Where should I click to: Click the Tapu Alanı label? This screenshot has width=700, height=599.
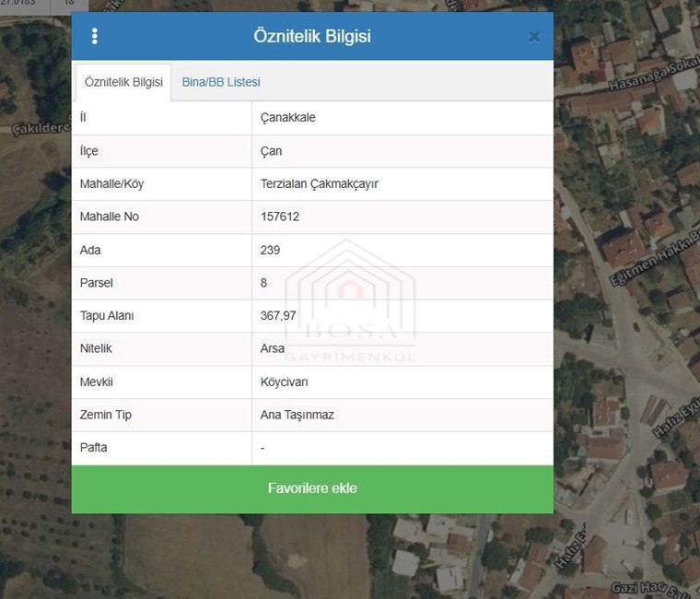(107, 316)
